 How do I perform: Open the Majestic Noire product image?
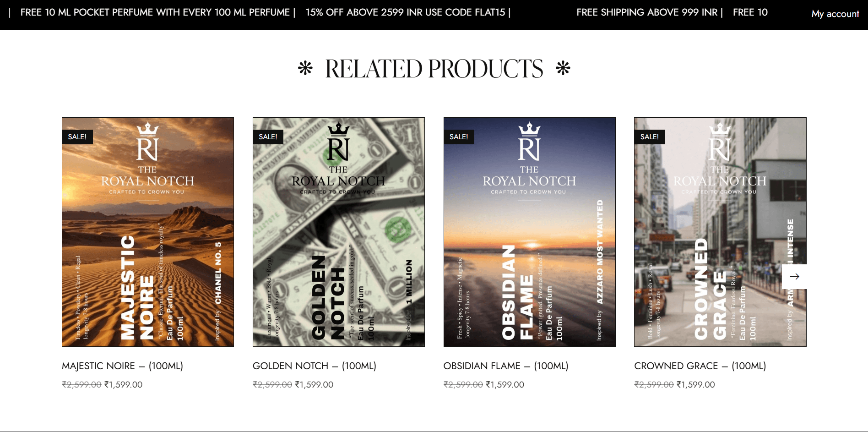click(148, 232)
